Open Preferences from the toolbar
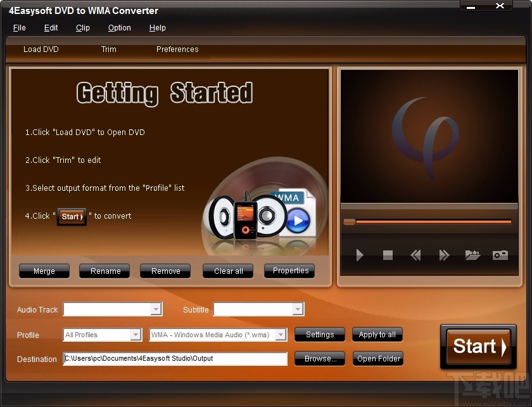This screenshot has height=407, width=532. tap(177, 49)
